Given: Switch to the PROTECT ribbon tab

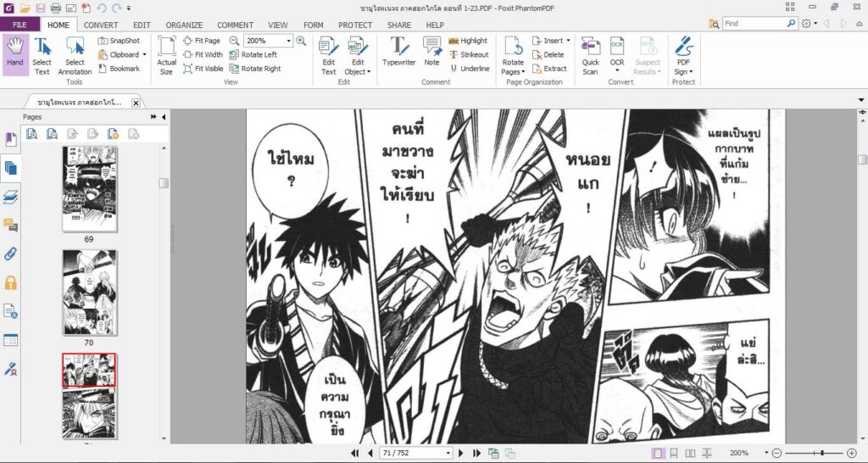Looking at the screenshot, I should pyautogui.click(x=355, y=25).
